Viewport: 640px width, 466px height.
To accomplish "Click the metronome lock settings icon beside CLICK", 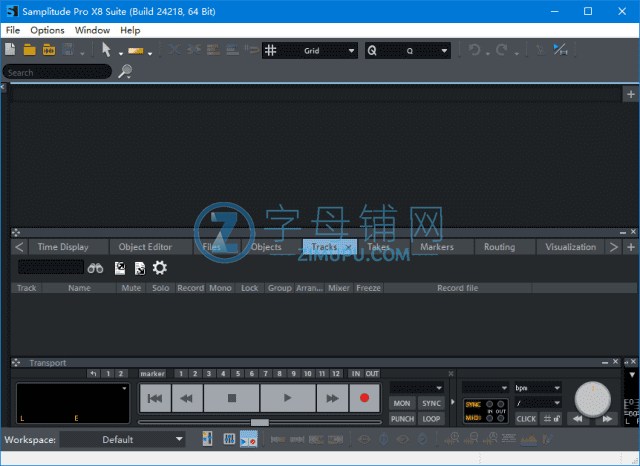I will pyautogui.click(x=551, y=418).
